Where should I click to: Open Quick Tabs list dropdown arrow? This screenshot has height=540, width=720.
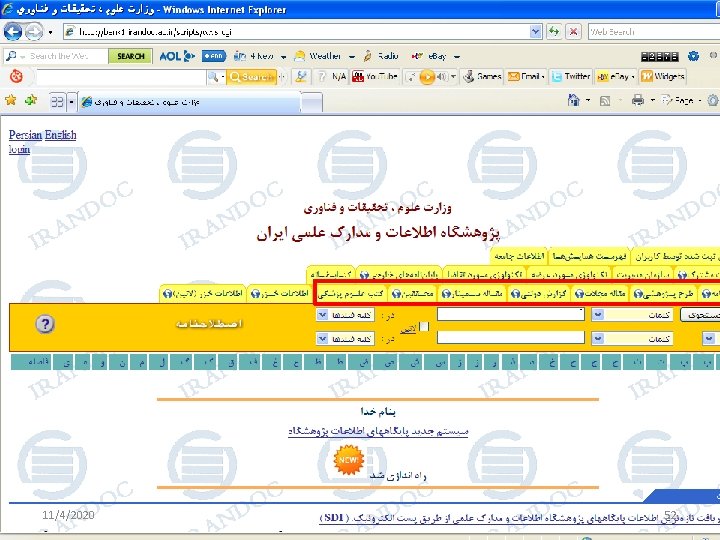click(x=71, y=101)
